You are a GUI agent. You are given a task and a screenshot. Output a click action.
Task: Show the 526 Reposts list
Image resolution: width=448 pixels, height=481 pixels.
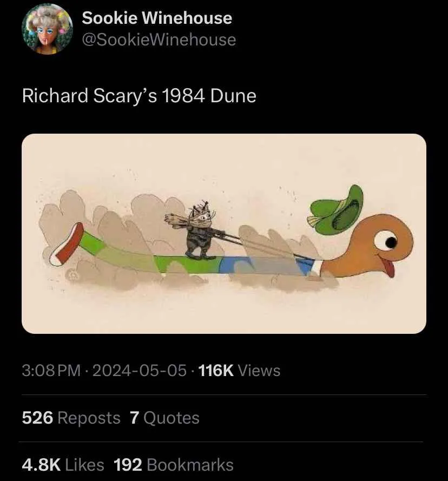coord(71,418)
